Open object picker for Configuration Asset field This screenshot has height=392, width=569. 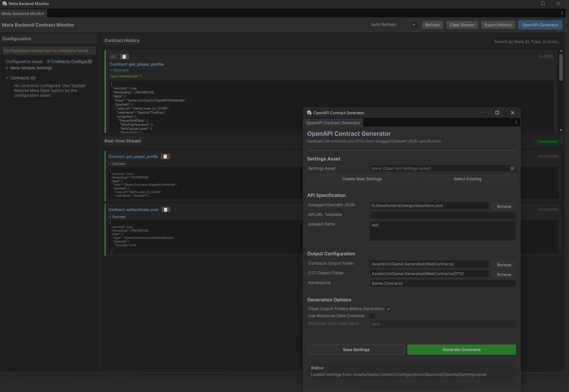coord(90,62)
